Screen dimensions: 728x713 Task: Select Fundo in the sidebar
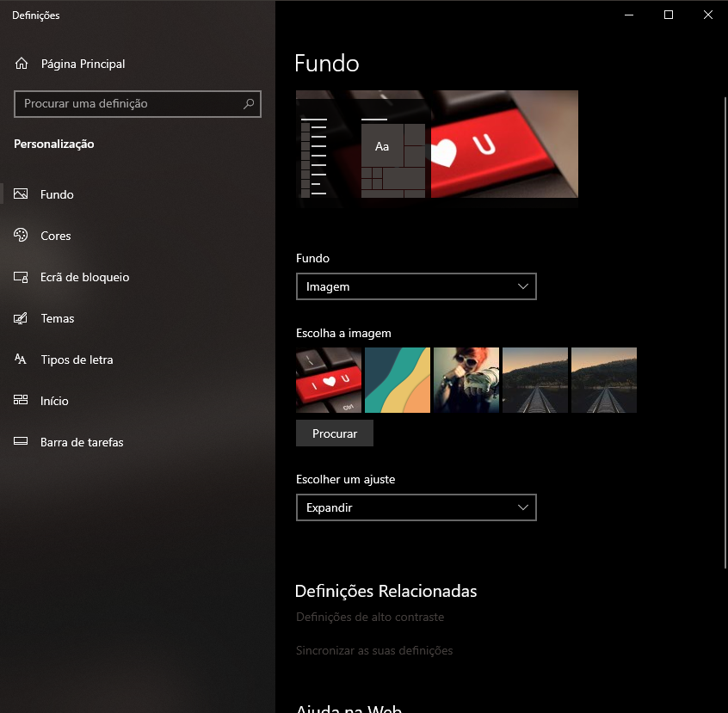[x=57, y=194]
